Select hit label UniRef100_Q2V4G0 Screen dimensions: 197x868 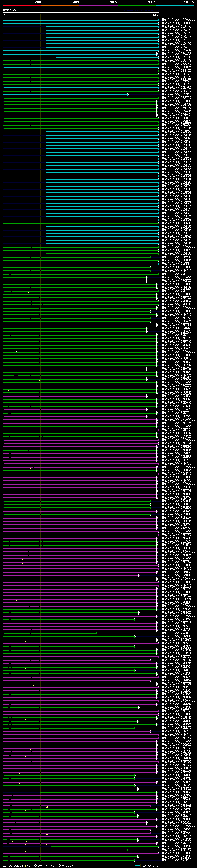tap(177, 111)
